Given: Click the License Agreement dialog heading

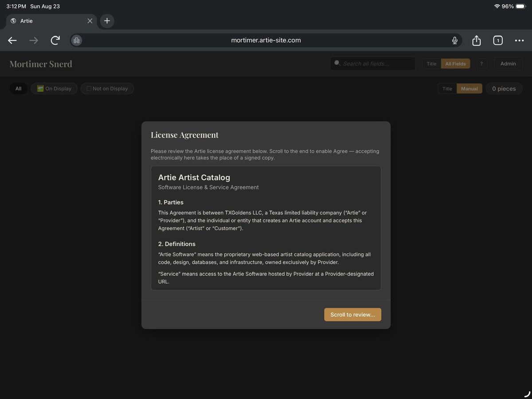Looking at the screenshot, I should [x=184, y=135].
